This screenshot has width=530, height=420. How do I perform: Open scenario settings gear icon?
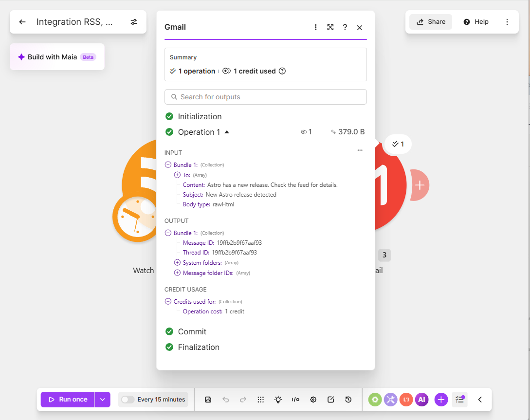click(313, 400)
